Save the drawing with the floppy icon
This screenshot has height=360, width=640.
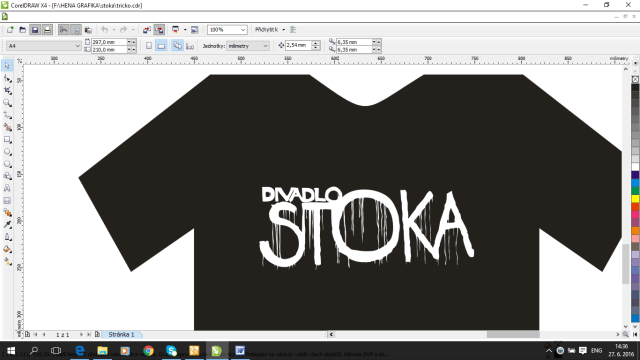tap(35, 30)
